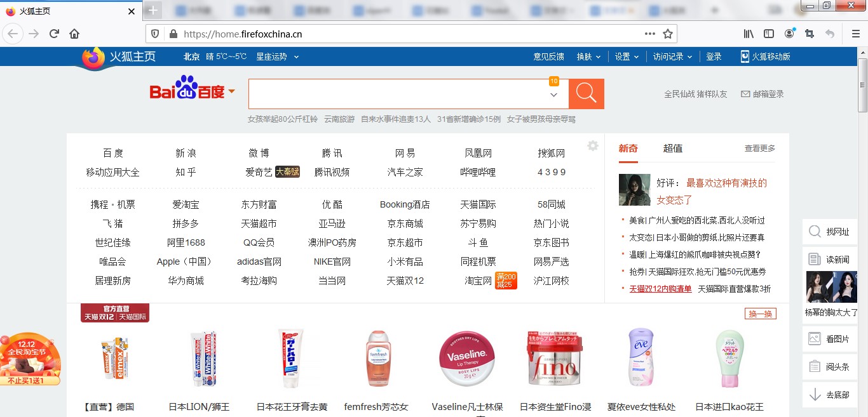Open the Library toolbar icon
This screenshot has width=868, height=417.
point(749,34)
